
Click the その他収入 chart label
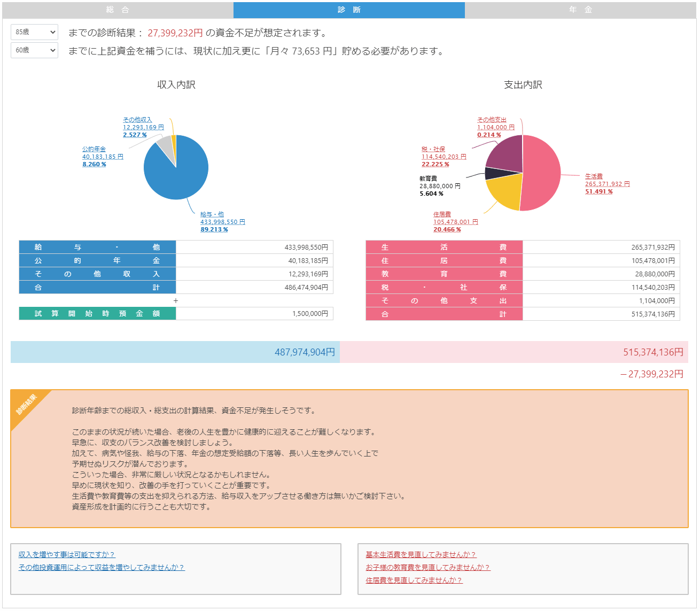(137, 120)
